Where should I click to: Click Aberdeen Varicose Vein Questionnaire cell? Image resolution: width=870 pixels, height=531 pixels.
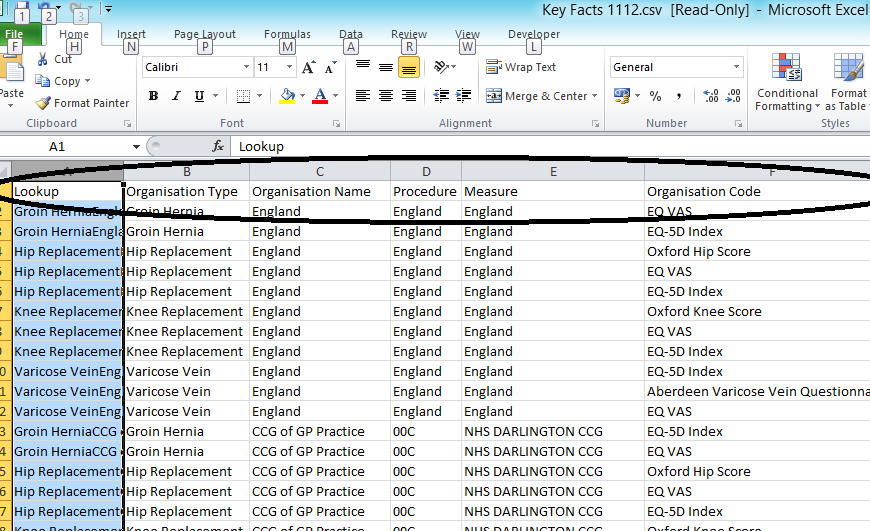click(758, 392)
